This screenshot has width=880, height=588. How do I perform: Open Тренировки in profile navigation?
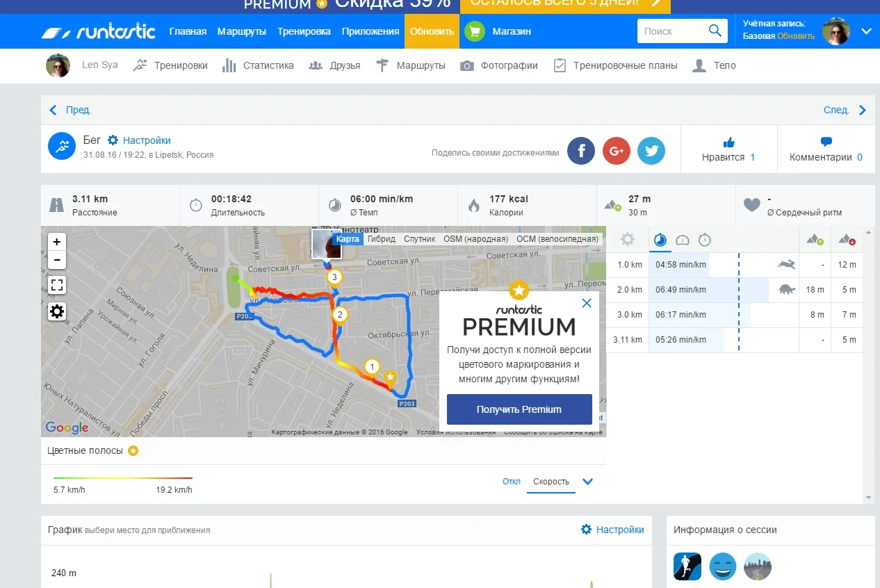pos(170,65)
